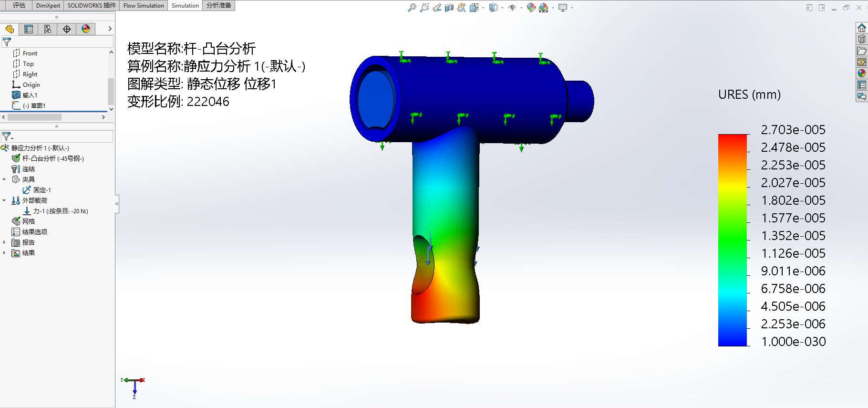
Task: Open the 评估 tab
Action: click(19, 5)
